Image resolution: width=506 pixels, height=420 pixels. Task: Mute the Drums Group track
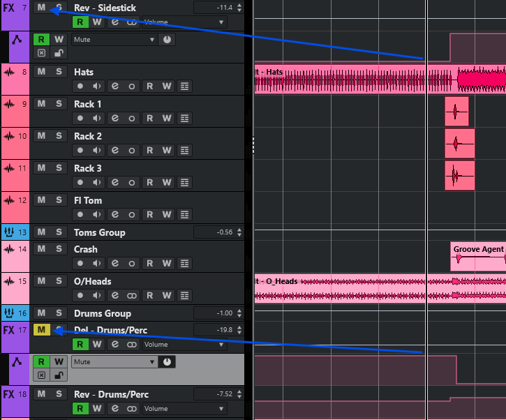41,313
